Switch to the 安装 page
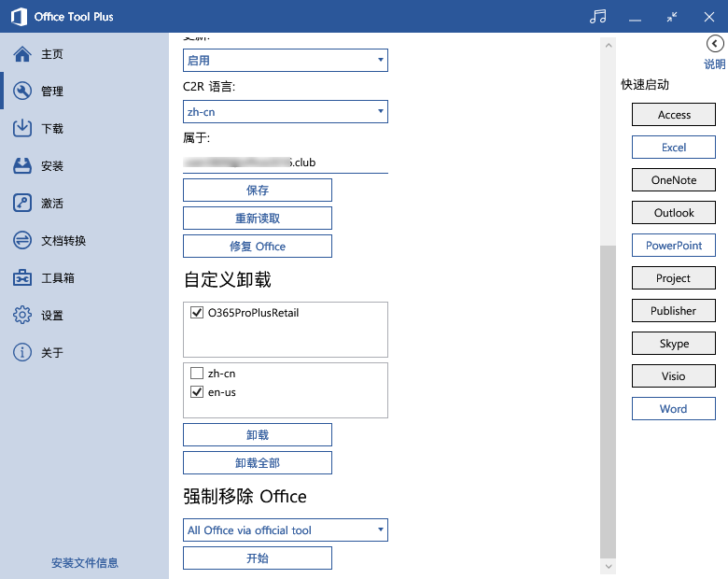Screen dimensions: 728x579 pyautogui.click(x=85, y=166)
